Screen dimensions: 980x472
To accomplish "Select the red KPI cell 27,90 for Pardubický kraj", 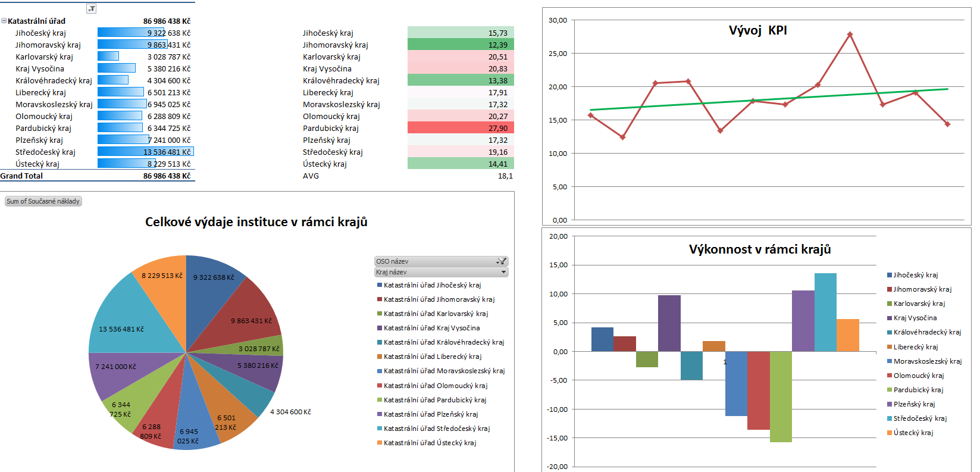I will 461,128.
